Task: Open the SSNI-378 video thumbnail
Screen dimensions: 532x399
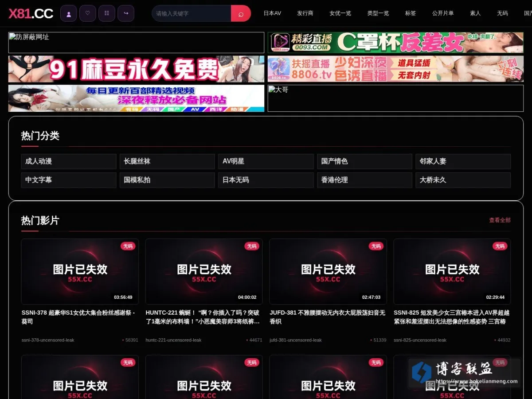Action: (x=80, y=271)
